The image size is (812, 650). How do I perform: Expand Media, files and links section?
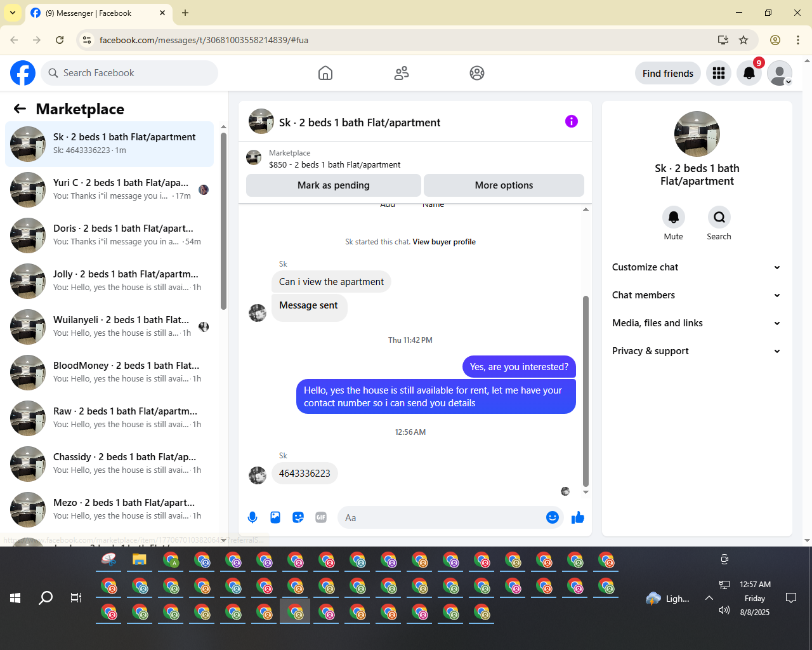[697, 323]
